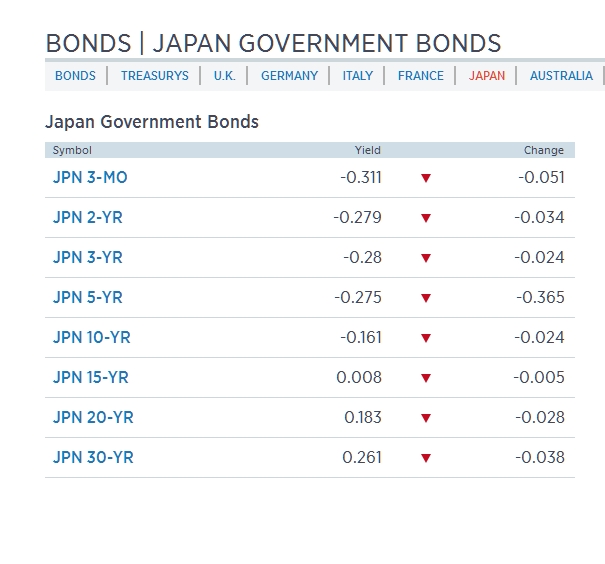Click the Change column header

[543, 150]
